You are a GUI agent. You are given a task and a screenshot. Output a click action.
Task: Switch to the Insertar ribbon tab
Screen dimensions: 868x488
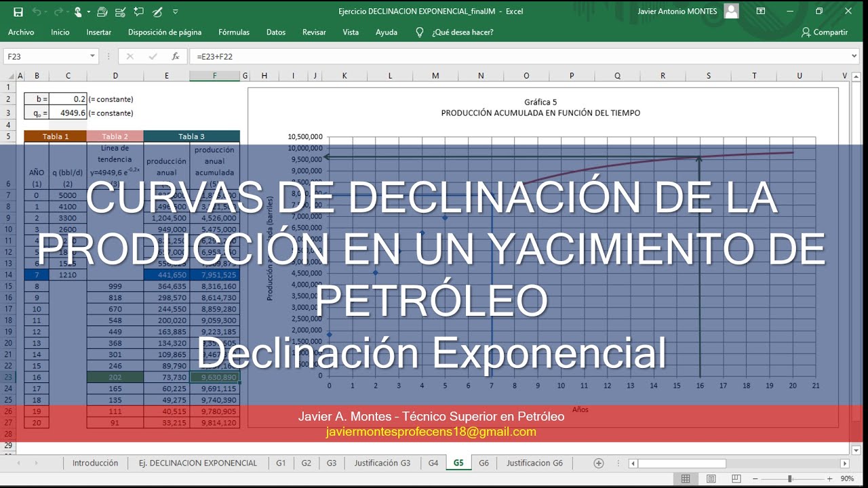point(99,32)
